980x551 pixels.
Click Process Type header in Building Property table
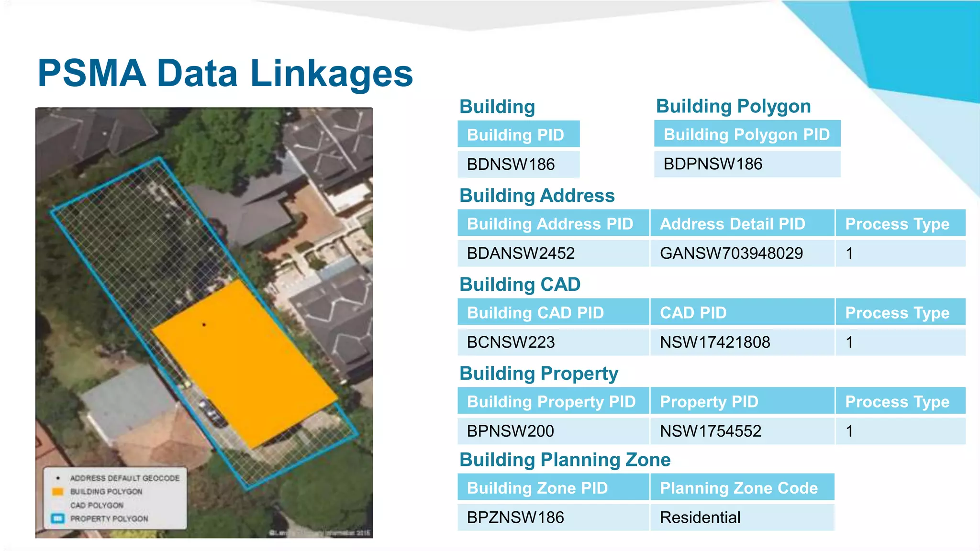(x=901, y=401)
